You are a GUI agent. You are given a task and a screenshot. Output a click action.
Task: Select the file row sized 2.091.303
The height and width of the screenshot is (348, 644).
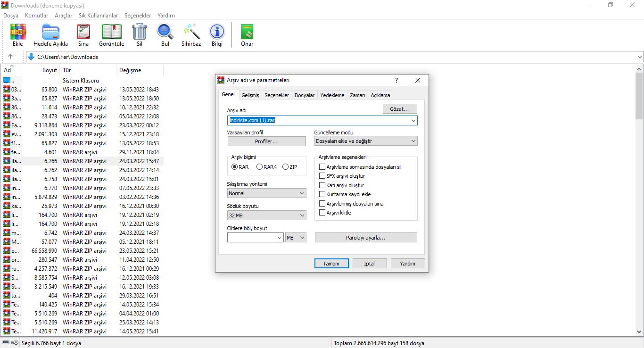pos(82,134)
